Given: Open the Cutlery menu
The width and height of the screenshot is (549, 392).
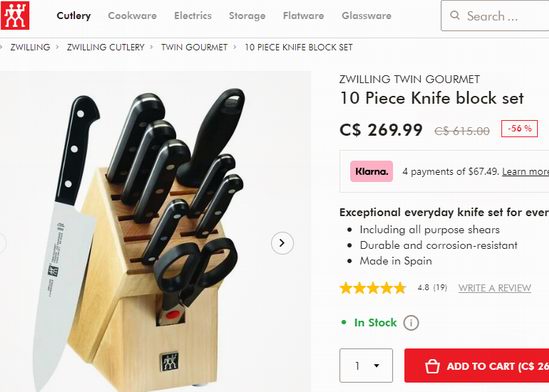Looking at the screenshot, I should (x=74, y=16).
